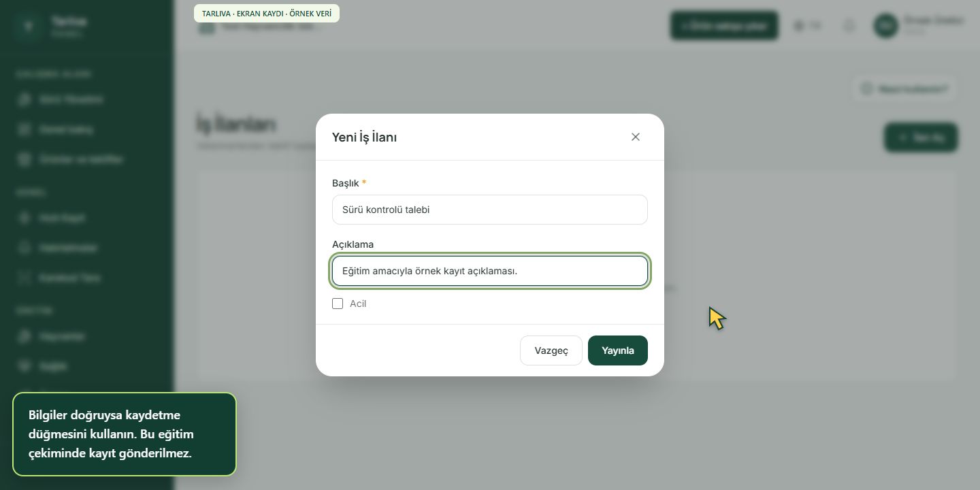Screen dimensions: 980x490
Task: Select the Açıklama text field
Action: 490,271
